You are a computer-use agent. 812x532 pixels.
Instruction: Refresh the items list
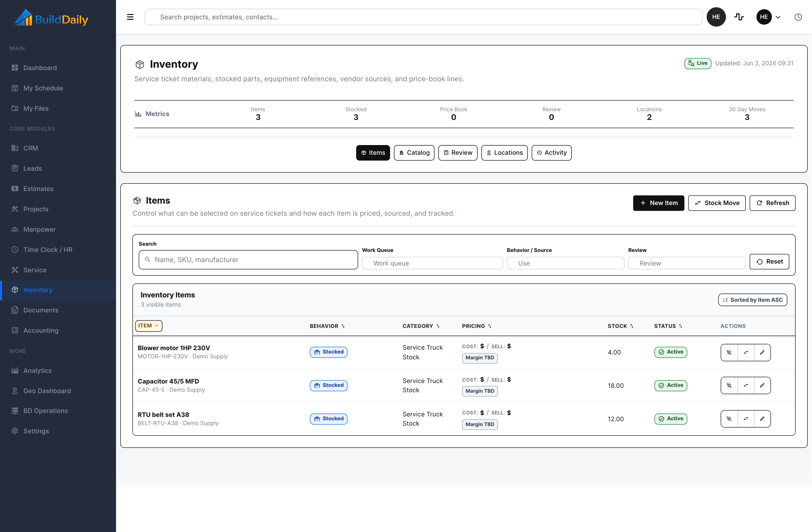(772, 203)
